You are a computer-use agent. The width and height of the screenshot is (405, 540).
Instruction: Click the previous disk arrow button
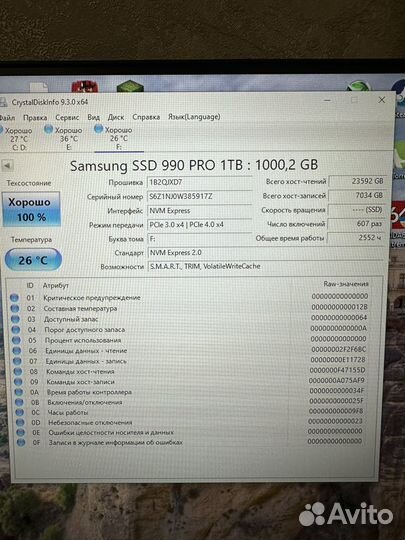click(7, 166)
